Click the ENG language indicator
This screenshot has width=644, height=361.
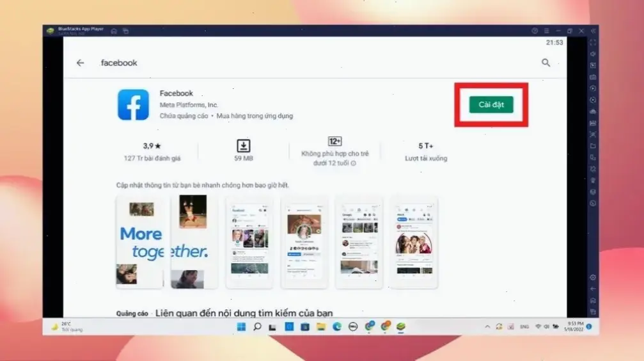coord(524,327)
